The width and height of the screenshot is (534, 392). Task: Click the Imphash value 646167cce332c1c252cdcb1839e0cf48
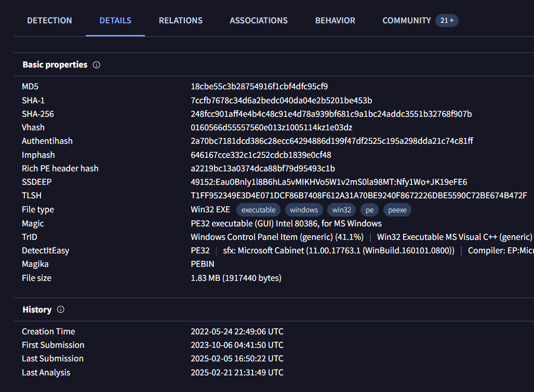261,155
